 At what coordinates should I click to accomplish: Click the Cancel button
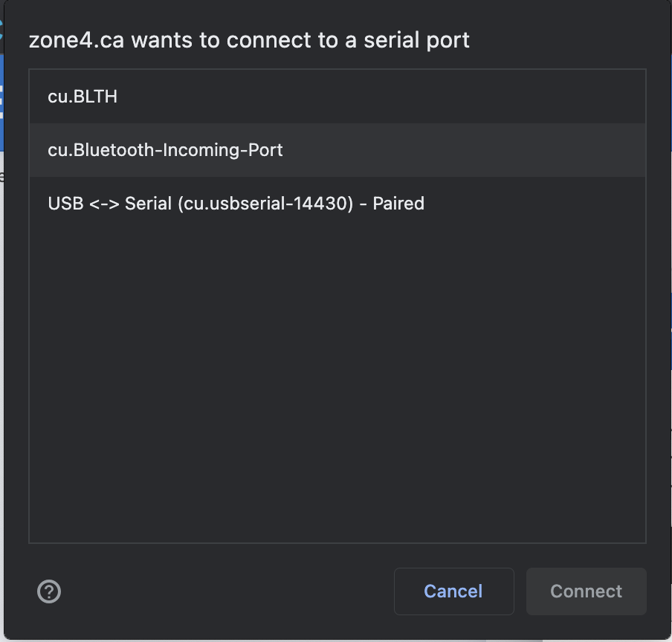pyautogui.click(x=453, y=591)
